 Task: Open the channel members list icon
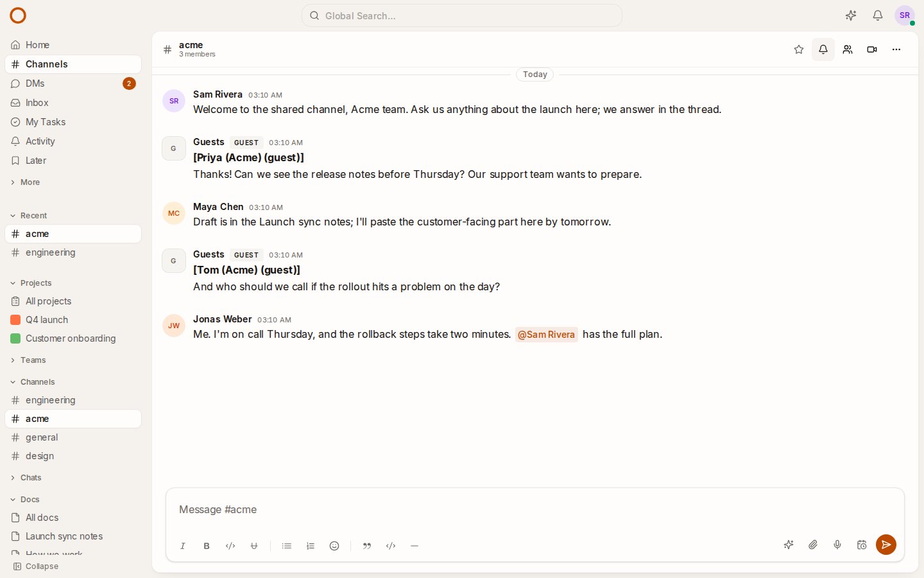848,49
